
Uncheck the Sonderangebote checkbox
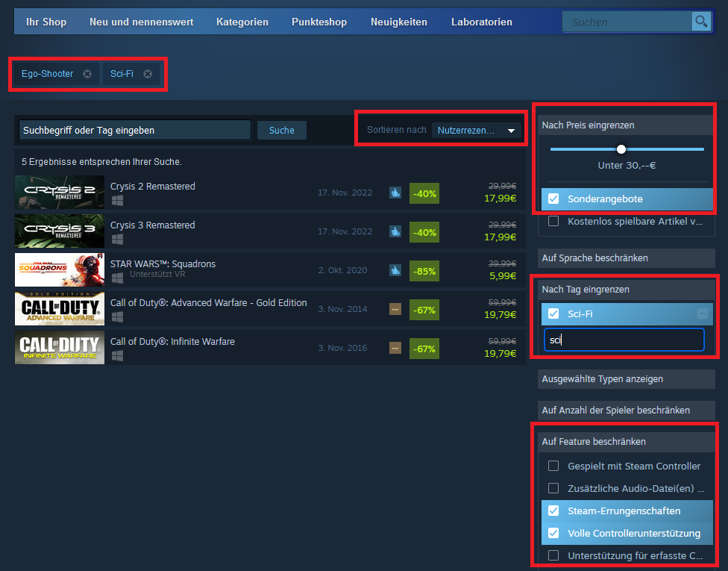[x=553, y=199]
